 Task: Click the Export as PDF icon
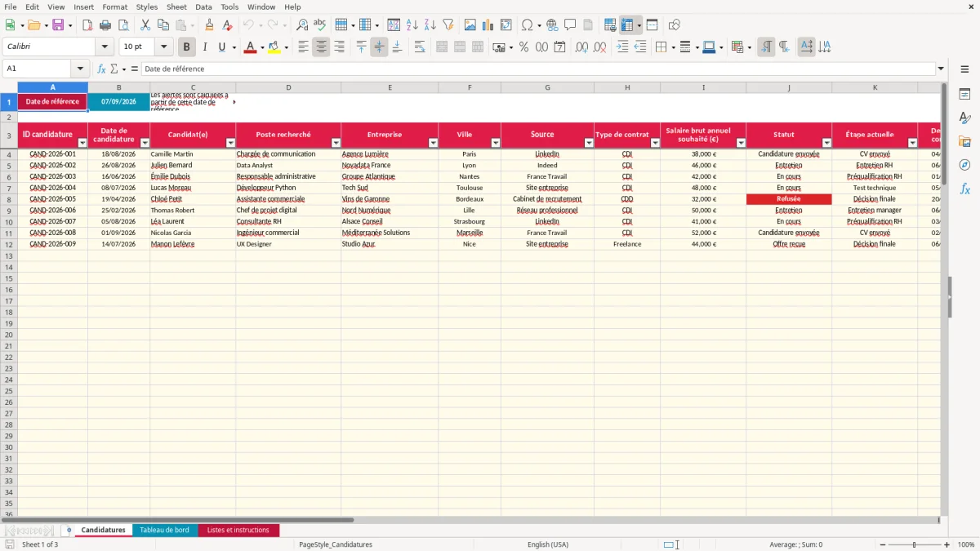point(87,25)
